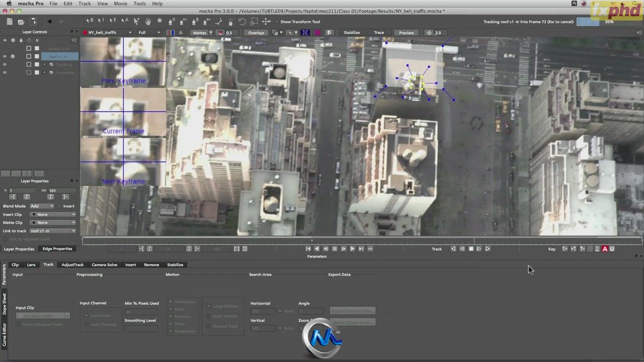Image resolution: width=644 pixels, height=362 pixels.
Task: Create a new project with the page icon
Action: pos(9,22)
